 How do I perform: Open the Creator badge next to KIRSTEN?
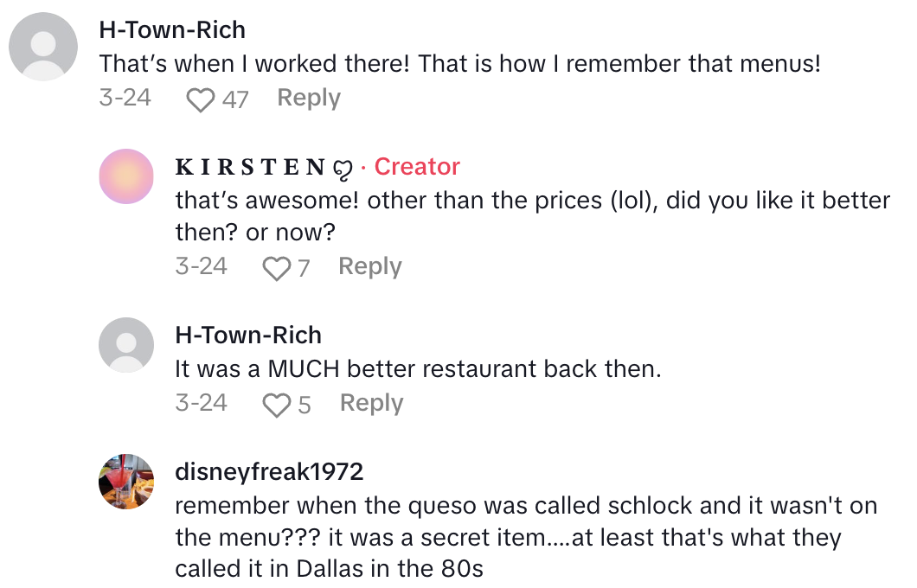417,167
